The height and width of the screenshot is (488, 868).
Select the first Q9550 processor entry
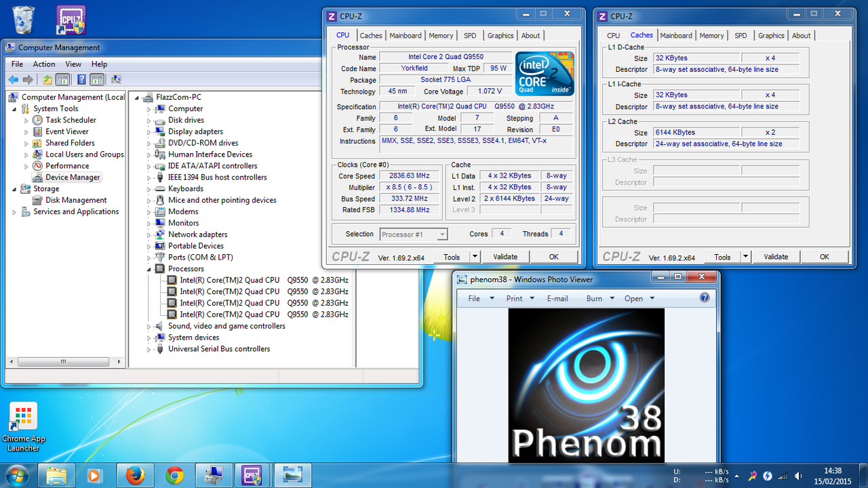264,280
